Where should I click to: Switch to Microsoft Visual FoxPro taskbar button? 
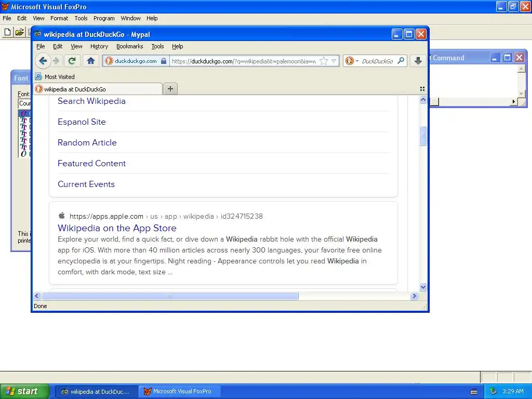(179, 392)
